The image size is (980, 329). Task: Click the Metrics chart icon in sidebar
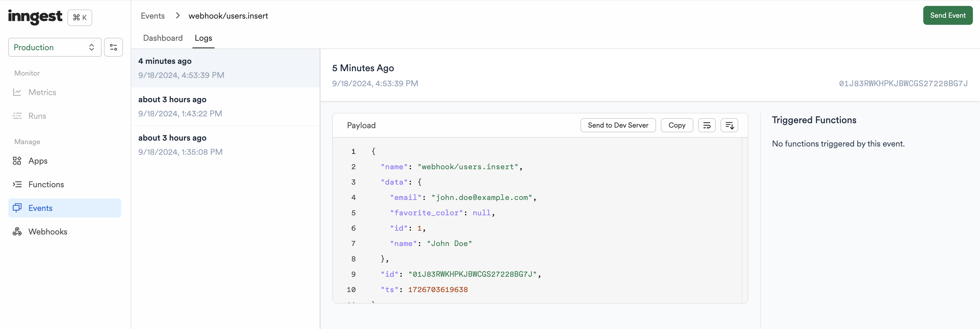[x=17, y=92]
